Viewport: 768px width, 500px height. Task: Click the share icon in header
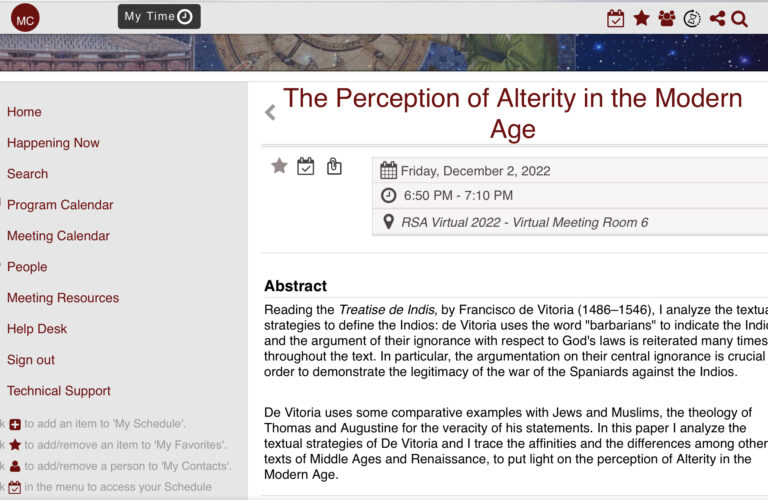coord(717,18)
